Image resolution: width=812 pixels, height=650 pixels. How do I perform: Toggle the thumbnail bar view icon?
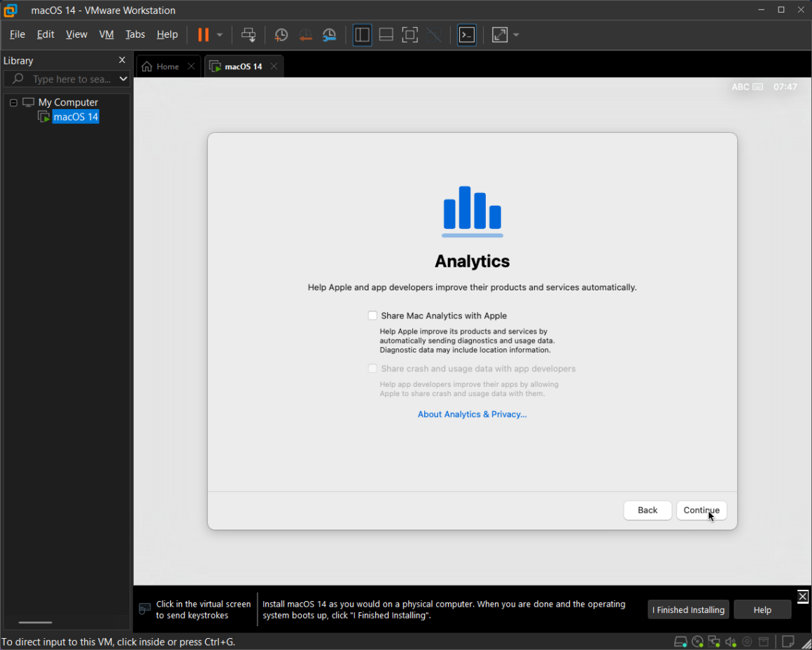[386, 35]
